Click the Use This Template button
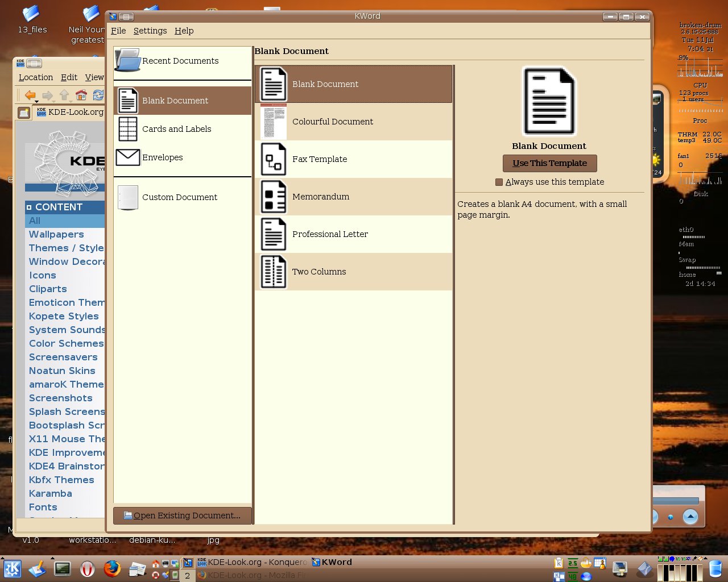 549,163
